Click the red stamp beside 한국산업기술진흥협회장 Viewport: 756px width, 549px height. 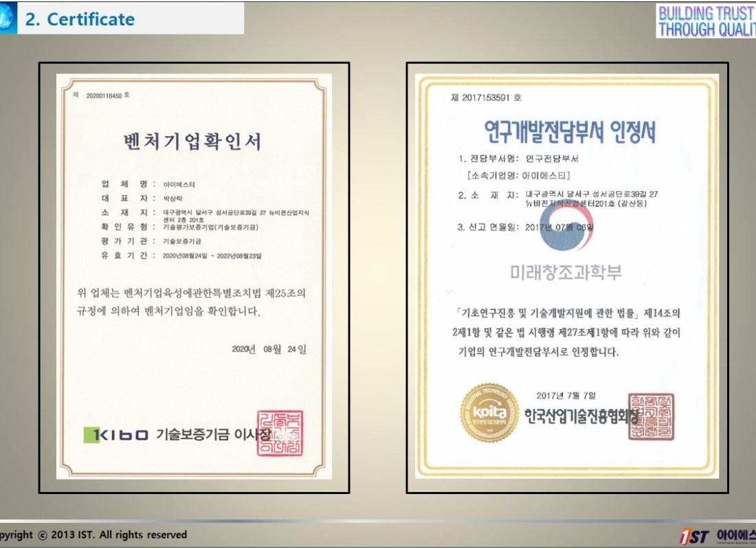651,416
